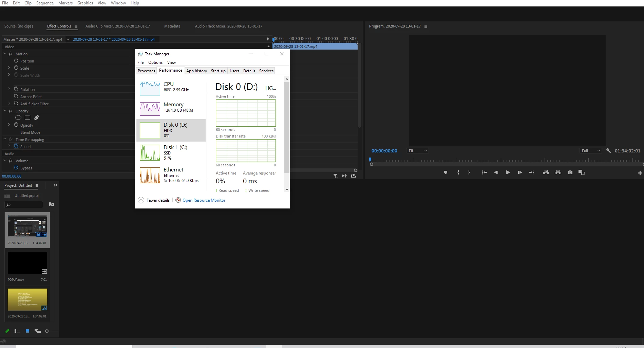The width and height of the screenshot is (644, 348).
Task: Go to In point in Program monitor
Action: tap(484, 172)
